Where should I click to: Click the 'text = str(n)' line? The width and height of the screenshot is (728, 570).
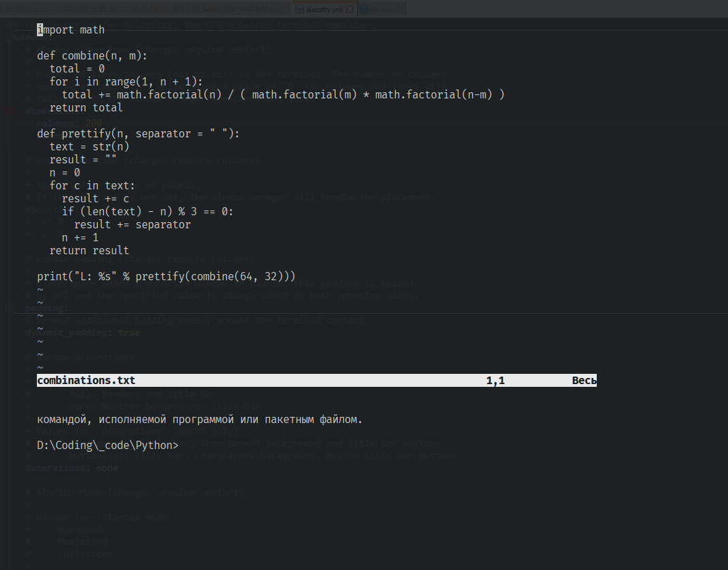pos(89,147)
